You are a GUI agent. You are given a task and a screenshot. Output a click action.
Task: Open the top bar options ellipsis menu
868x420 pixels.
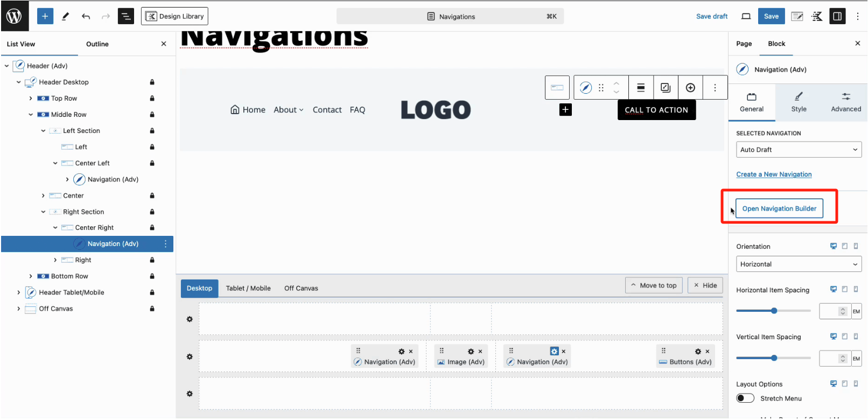click(x=858, y=16)
